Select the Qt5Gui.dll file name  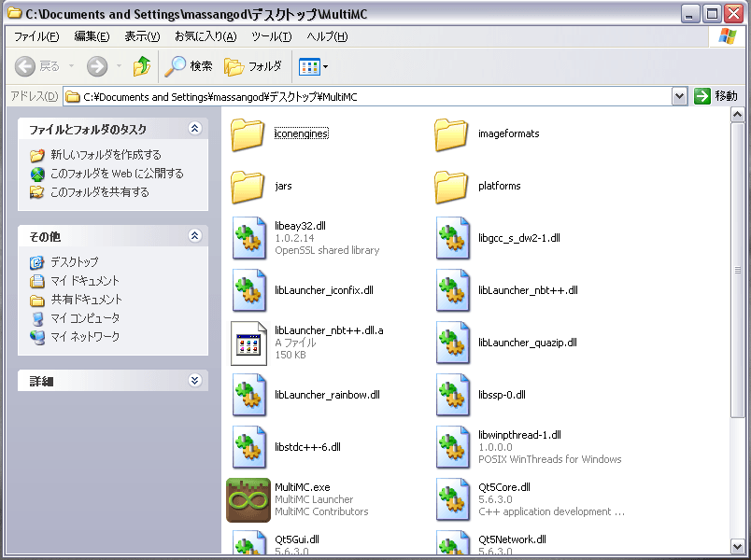click(x=297, y=539)
